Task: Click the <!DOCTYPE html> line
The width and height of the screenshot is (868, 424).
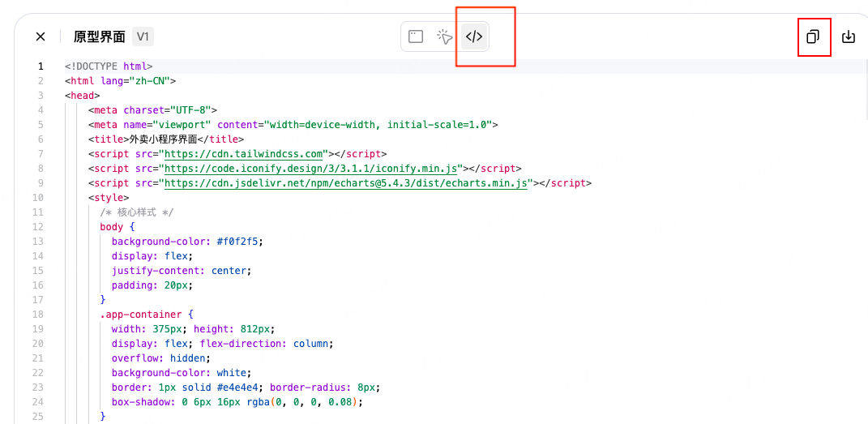Action: coord(109,66)
